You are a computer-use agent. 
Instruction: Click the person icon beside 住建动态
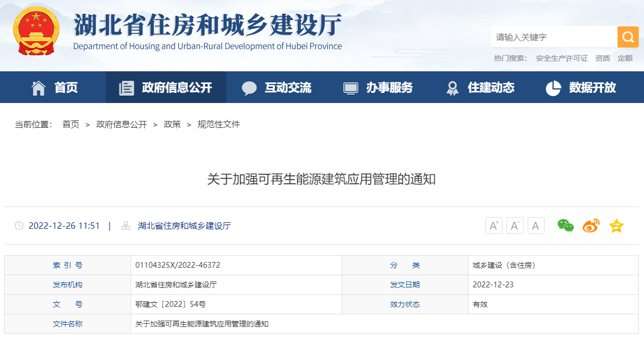point(452,87)
